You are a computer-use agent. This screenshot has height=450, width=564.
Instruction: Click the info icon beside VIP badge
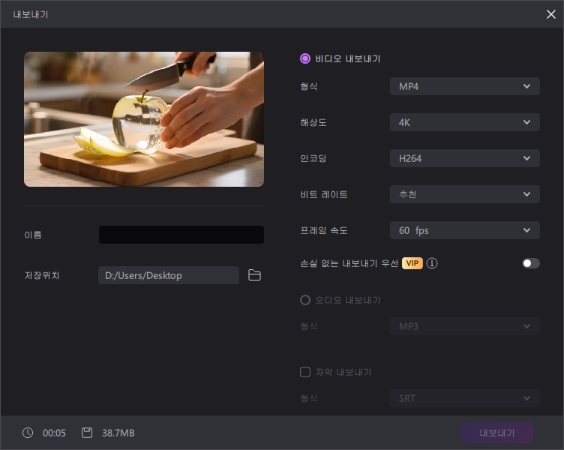(432, 263)
